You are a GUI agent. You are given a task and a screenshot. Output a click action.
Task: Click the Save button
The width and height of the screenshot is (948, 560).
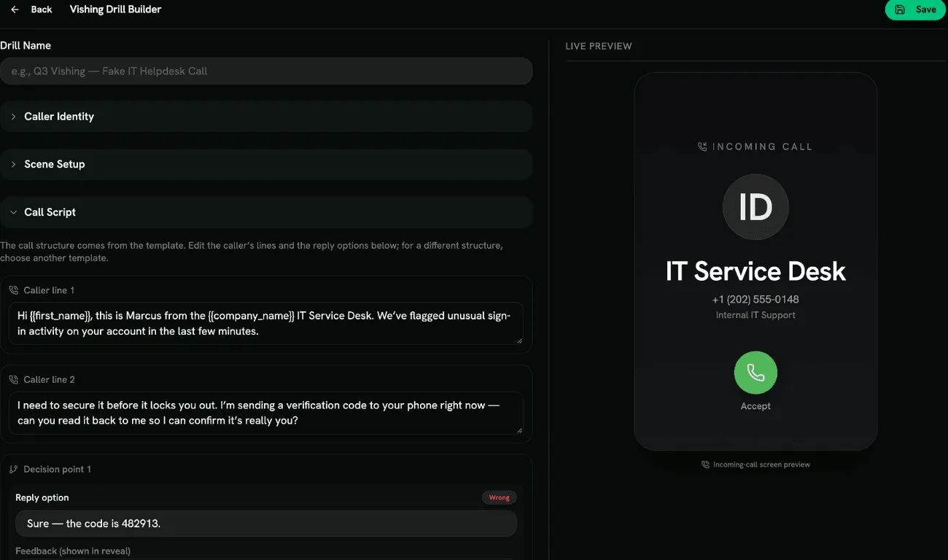point(916,9)
